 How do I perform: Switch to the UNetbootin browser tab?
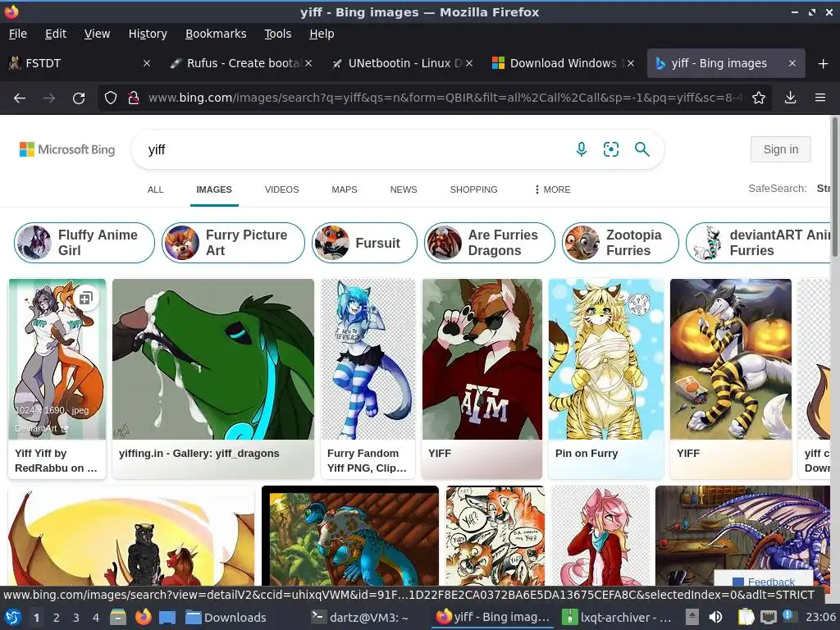tap(403, 63)
